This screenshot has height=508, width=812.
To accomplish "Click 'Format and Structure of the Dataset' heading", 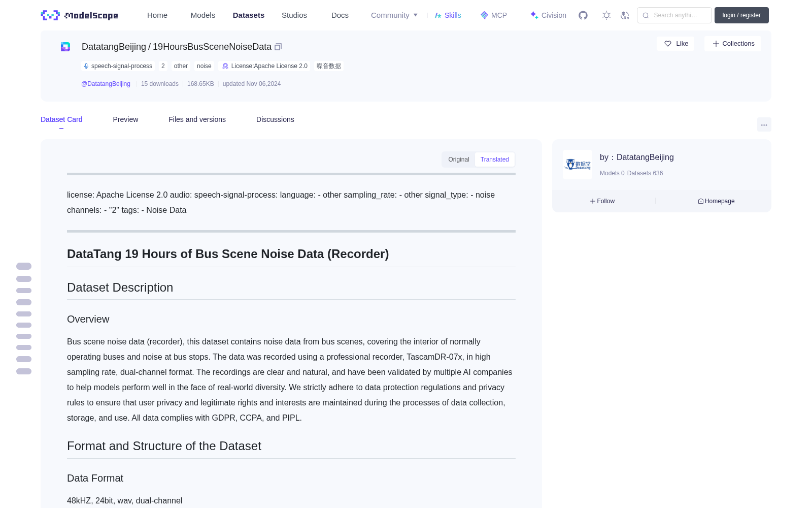I will click(x=164, y=446).
